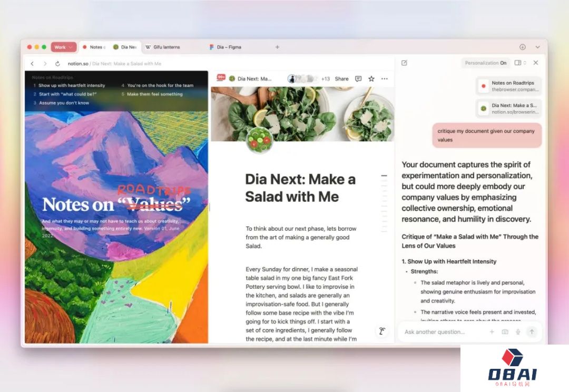Viewport: 569px width, 392px height.
Task: Click the Notion AI floating button
Action: 382,331
